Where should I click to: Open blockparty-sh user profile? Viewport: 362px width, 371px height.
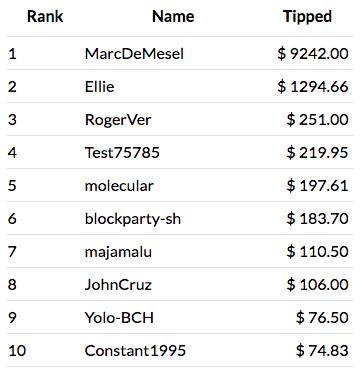coord(133,219)
